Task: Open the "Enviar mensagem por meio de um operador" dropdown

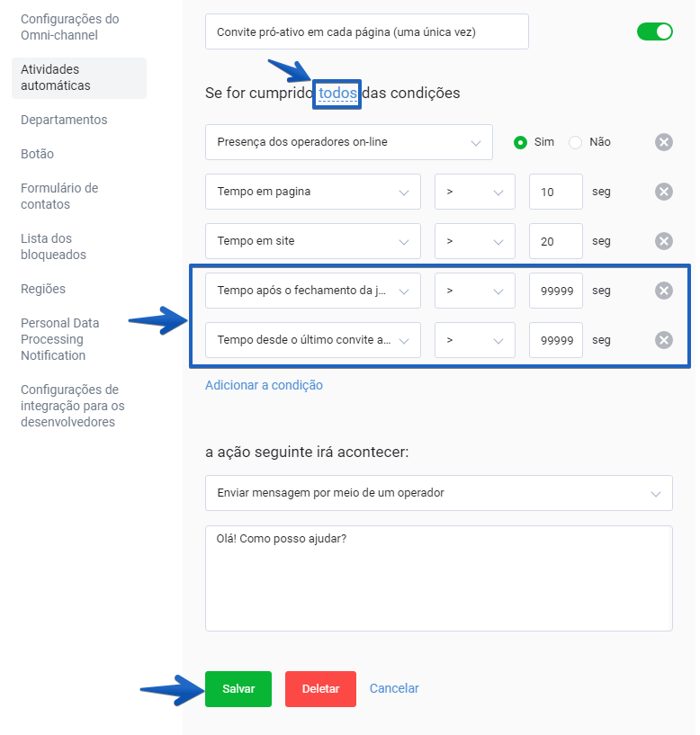Action: [438, 493]
